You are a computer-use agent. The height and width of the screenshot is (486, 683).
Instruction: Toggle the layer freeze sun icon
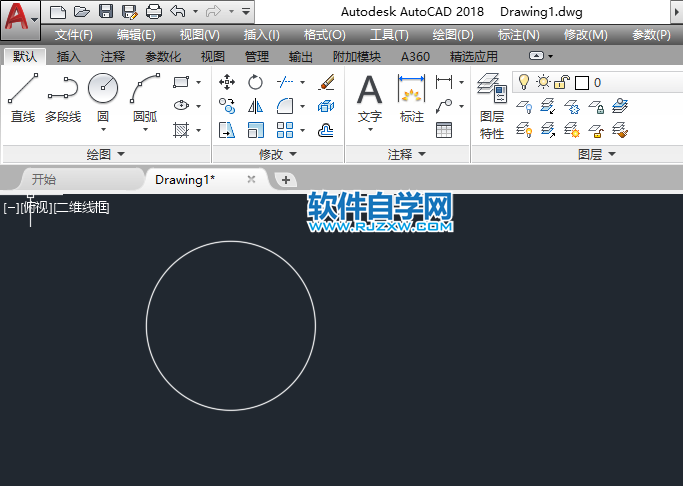543,82
